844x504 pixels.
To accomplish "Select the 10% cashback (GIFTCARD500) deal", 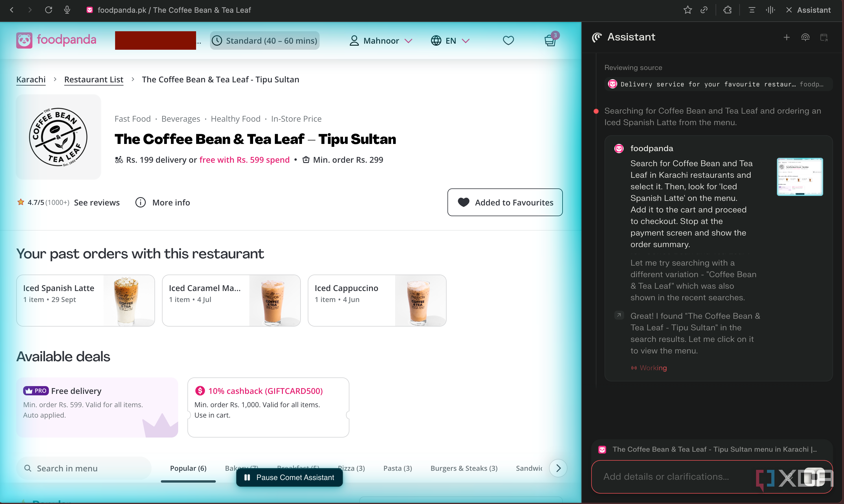I will (x=268, y=407).
